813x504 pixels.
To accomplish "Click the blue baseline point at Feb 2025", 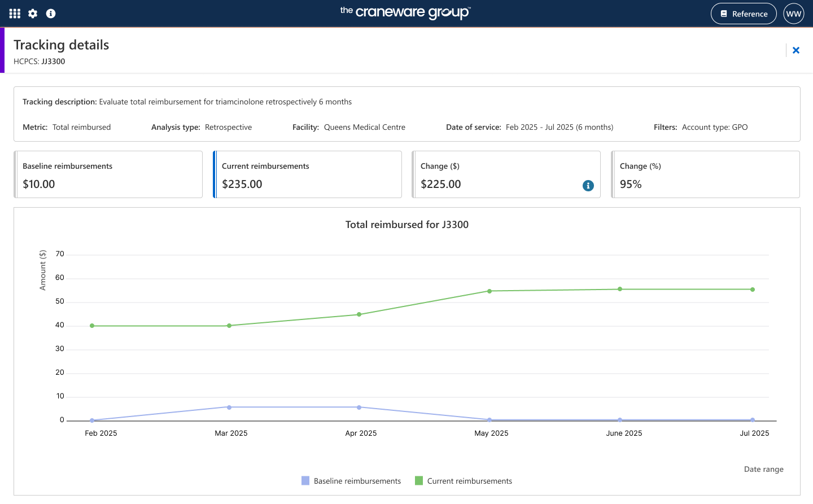I will point(92,420).
